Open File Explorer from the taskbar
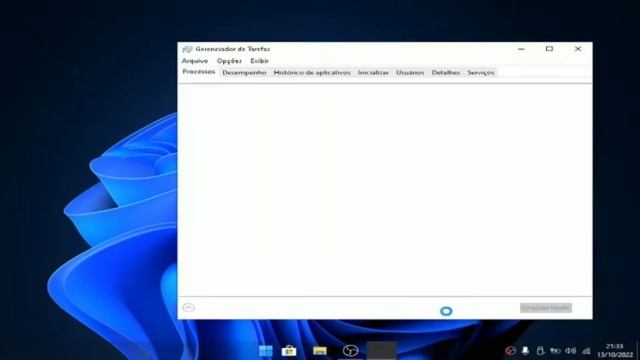This screenshot has width=640, height=360. (320, 351)
